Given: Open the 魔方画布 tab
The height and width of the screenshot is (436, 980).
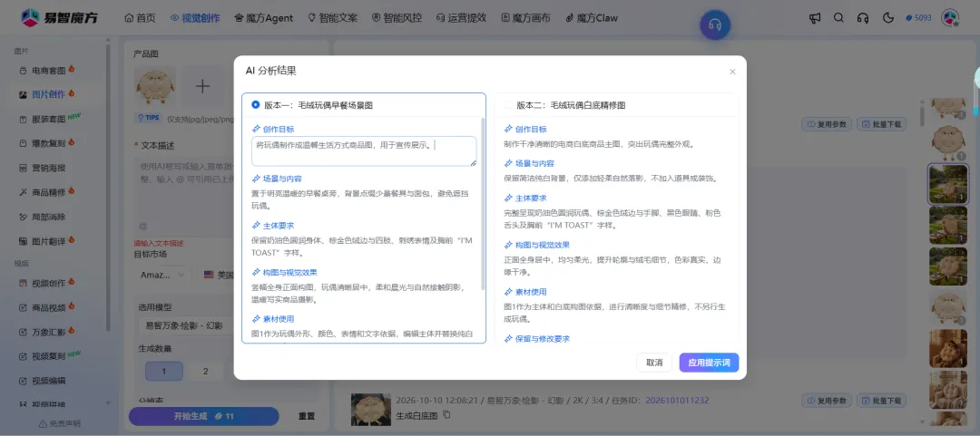Looking at the screenshot, I should point(525,18).
